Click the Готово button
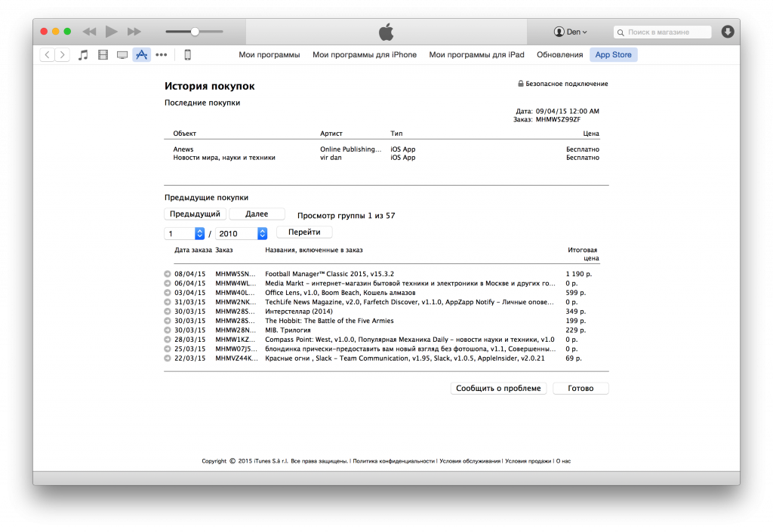Viewport: 773px width, 532px height. (x=581, y=388)
